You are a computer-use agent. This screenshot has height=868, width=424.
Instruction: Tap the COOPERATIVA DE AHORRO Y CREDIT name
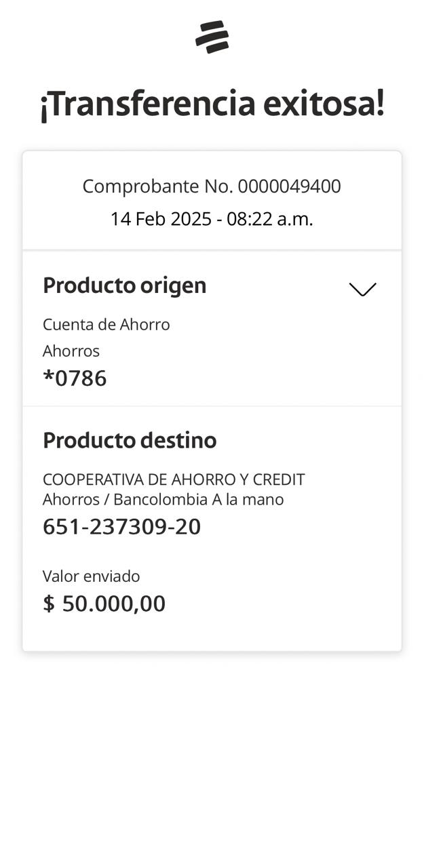pyautogui.click(x=174, y=479)
